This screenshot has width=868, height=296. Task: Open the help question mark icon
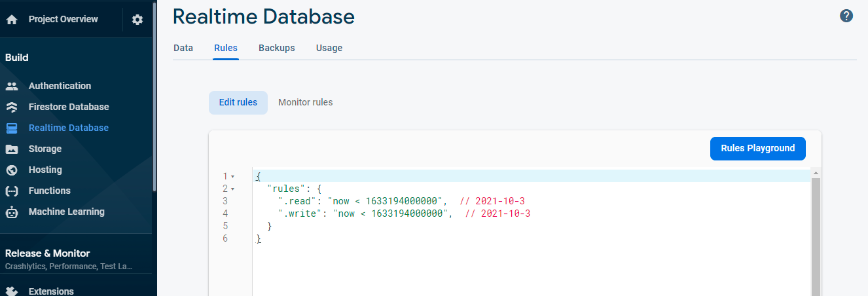(x=846, y=16)
